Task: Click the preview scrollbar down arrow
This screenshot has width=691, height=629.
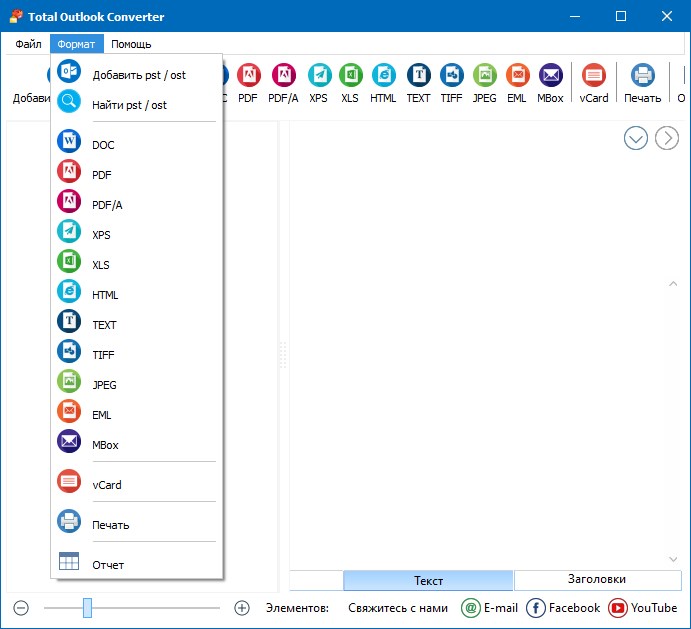Action: 673,559
